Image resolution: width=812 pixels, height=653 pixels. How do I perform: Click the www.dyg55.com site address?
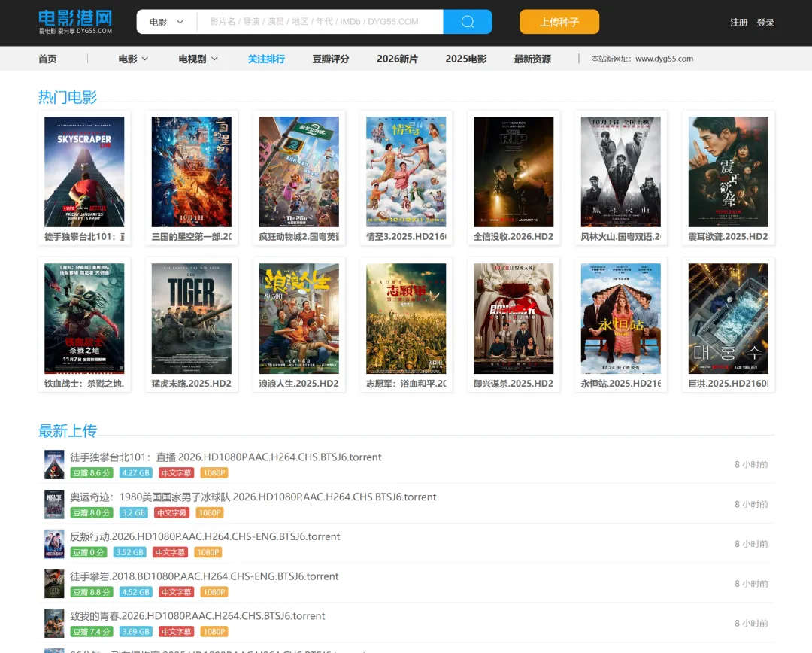pos(664,59)
